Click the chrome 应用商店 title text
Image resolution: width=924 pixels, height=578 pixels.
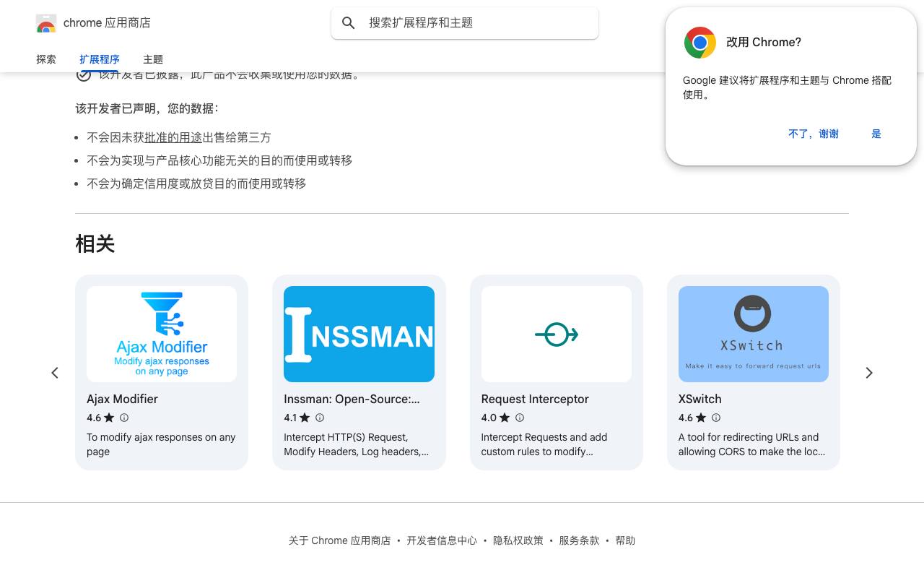107,23
